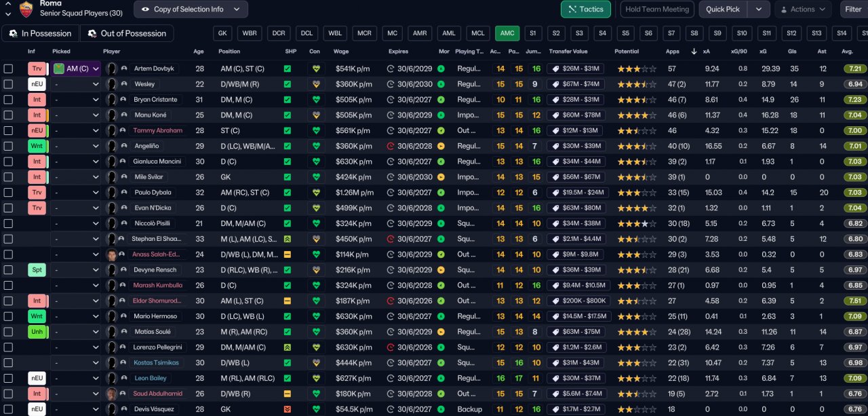Viewport: 868px width, 416px height.
Task: Select the AMC position slot
Action: pyautogui.click(x=507, y=33)
